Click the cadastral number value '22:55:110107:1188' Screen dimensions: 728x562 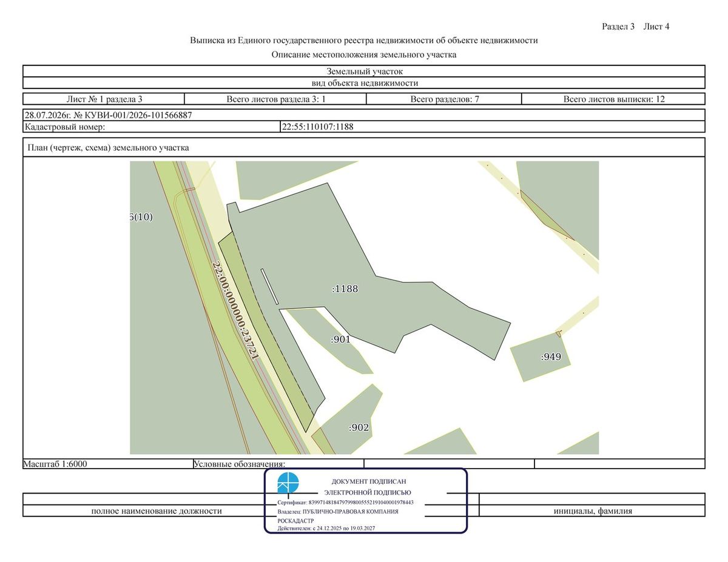point(317,127)
